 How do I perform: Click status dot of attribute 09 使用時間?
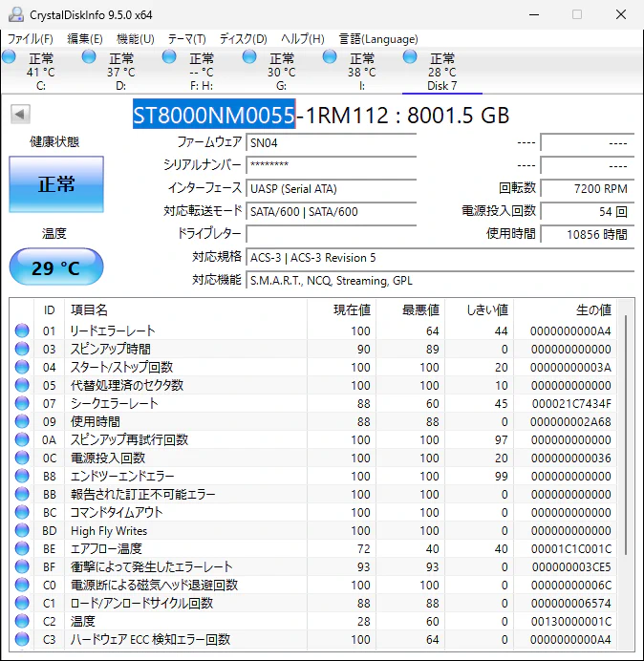(22, 421)
